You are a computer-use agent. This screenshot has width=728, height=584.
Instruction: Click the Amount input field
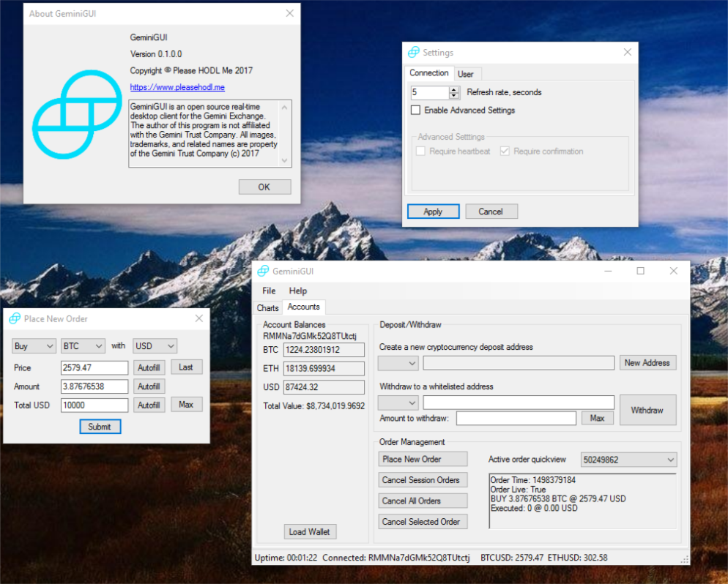[x=94, y=386]
